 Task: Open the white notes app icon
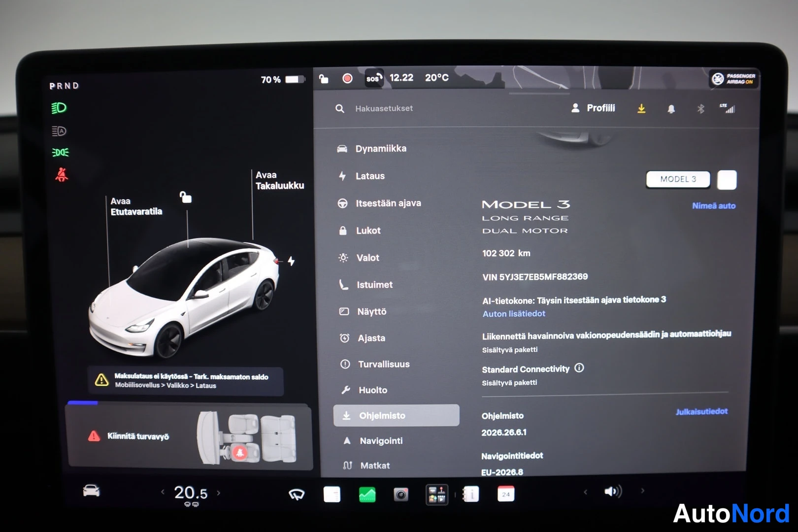click(x=332, y=494)
